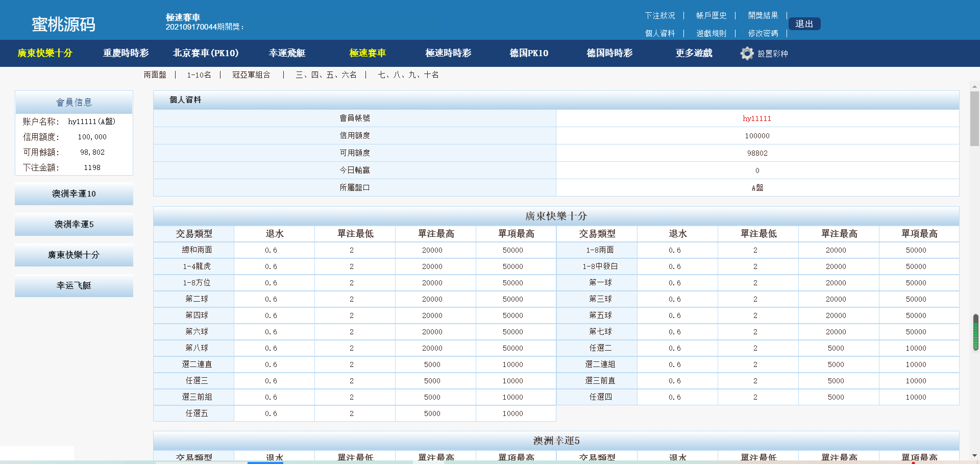
Task: Switch to 重慶時時彩 game
Action: [126, 53]
